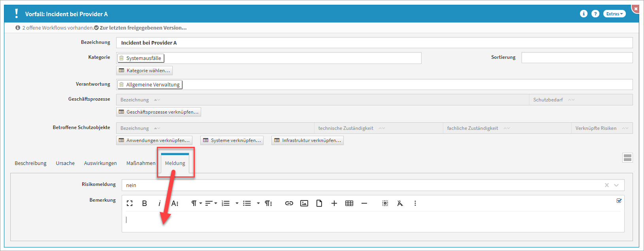The image size is (644, 251).
Task: Switch to the Beschreibung tab
Action: pyautogui.click(x=30, y=163)
